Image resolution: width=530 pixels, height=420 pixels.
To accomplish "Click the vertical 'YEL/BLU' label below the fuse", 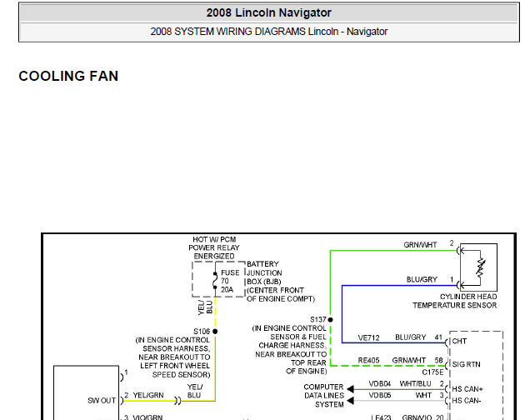I will point(205,307).
